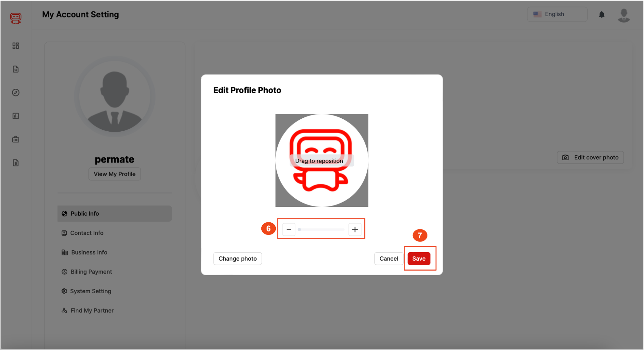644x350 pixels.
Task: Click the Permate logo in top-left corner
Action: [15, 18]
